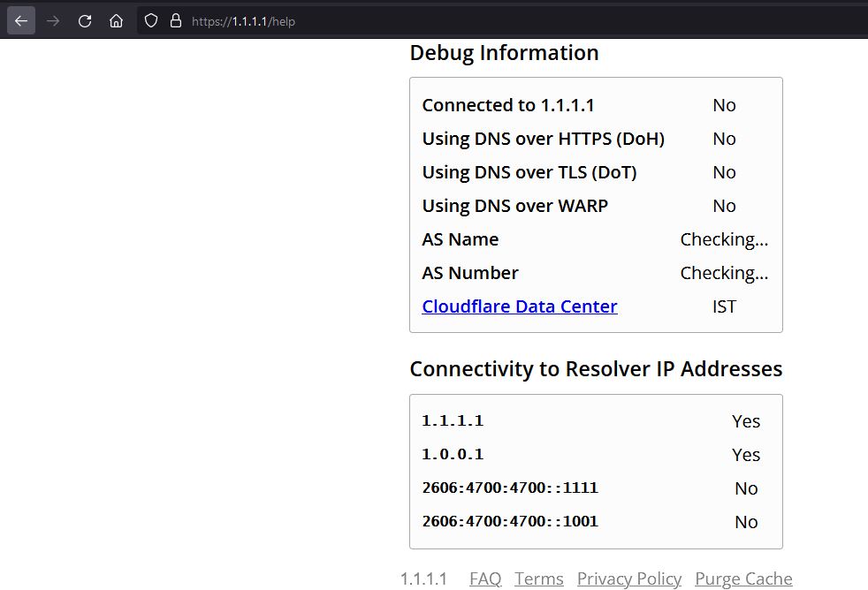Click the Connectivity to Resolver IP Addresses heading
The width and height of the screenshot is (868, 590).
(596, 369)
